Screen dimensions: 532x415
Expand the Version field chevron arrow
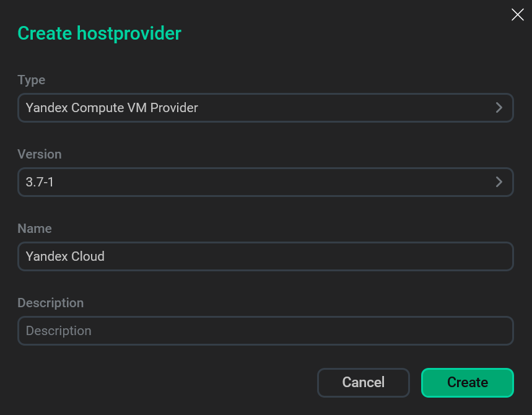click(499, 182)
